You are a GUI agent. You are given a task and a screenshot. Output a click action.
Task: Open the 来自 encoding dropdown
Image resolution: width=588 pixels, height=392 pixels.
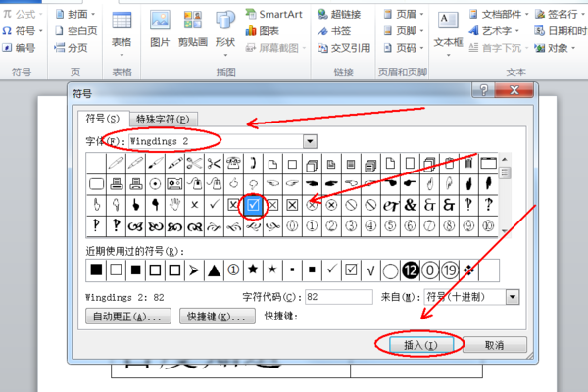click(513, 297)
